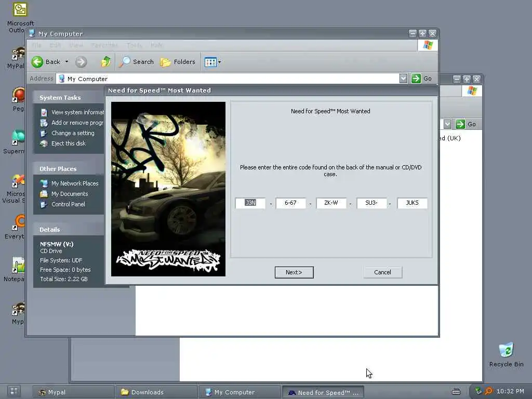532x399 pixels.
Task: Collapse the System Tasks panel header
Action: point(69,97)
